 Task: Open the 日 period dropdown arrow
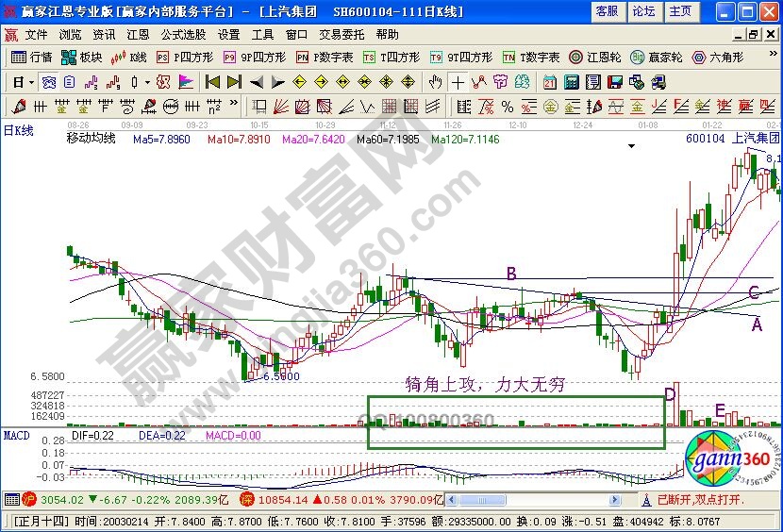pyautogui.click(x=31, y=82)
